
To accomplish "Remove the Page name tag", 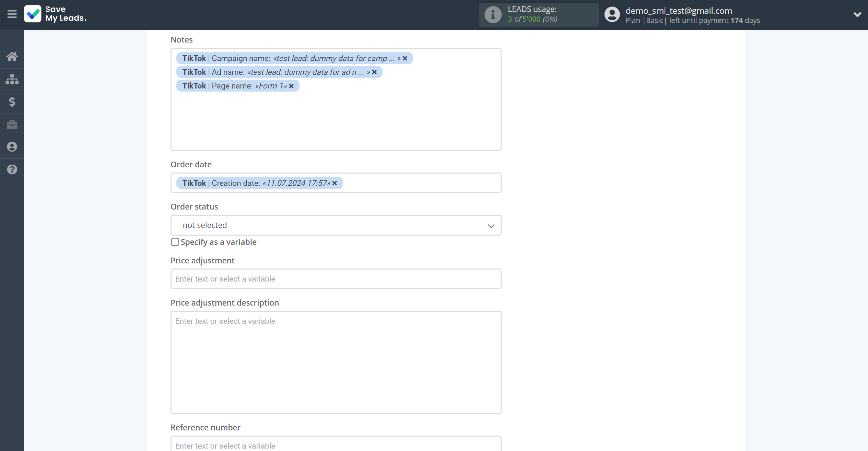I will pyautogui.click(x=291, y=86).
